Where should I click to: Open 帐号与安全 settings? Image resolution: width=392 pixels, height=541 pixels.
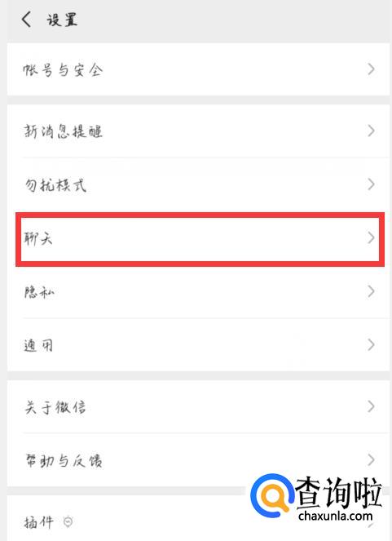tap(198, 69)
